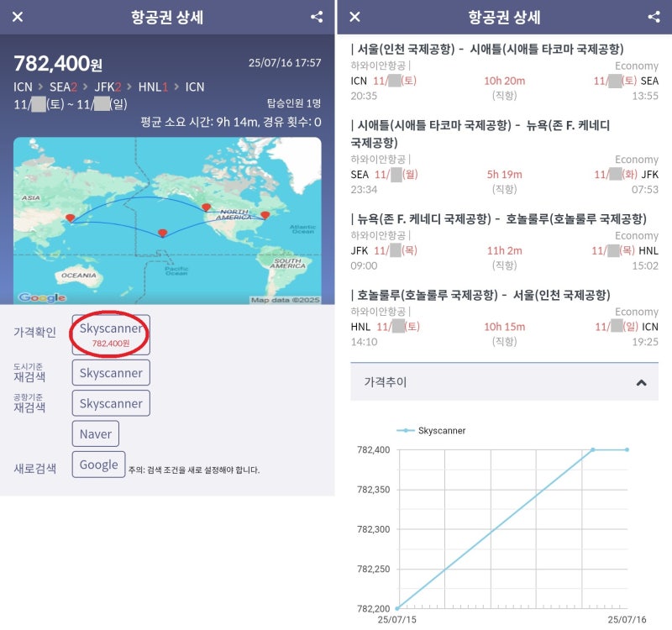The image size is (672, 630).
Task: Click the Korea heart marker on the map
Action: [71, 219]
